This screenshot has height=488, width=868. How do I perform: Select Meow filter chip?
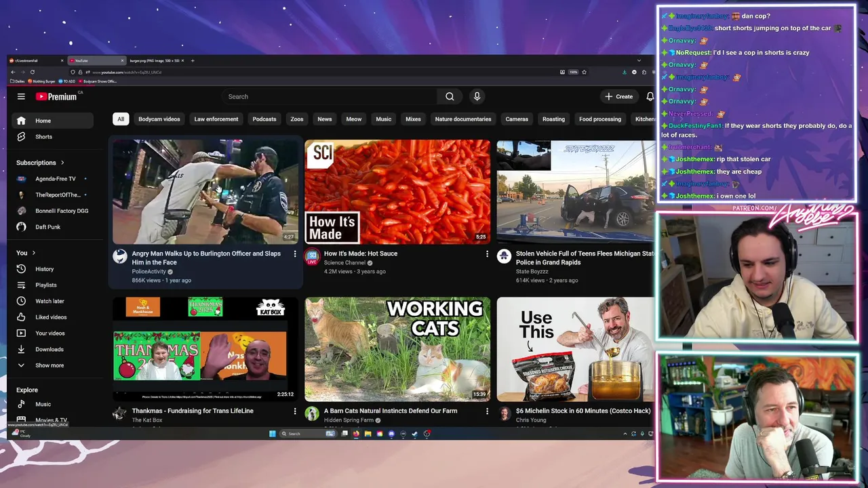pyautogui.click(x=354, y=119)
